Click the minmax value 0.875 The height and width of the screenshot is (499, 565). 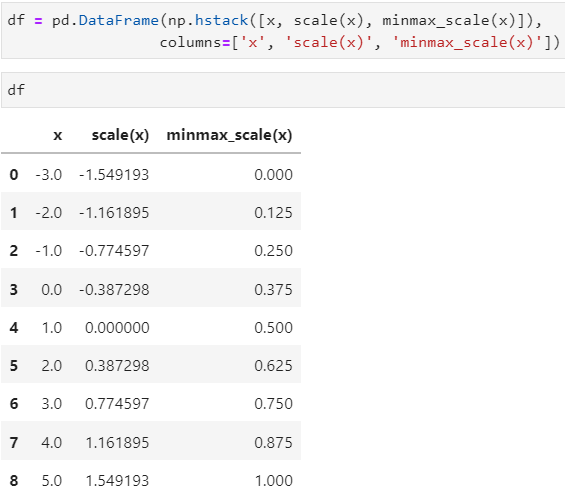coord(273,443)
